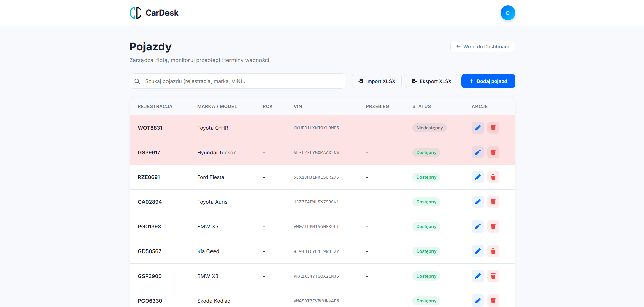Export vehicles with Eksport XLSX
Viewport: 644px width, 307px height.
[x=431, y=81]
